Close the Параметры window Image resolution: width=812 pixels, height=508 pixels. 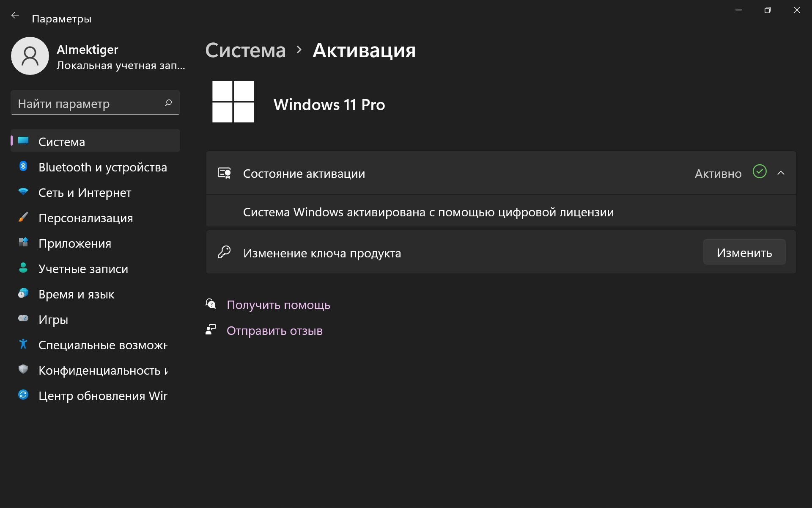pos(797,10)
